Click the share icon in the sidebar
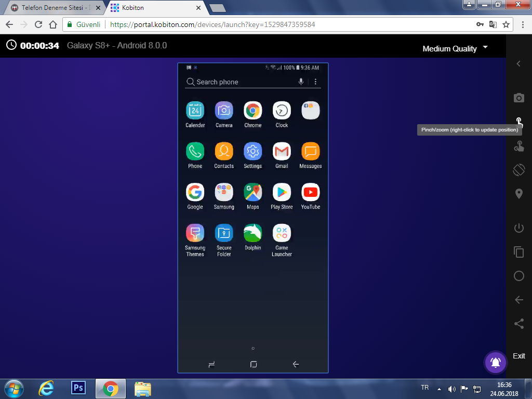The width and height of the screenshot is (532, 399). [519, 324]
